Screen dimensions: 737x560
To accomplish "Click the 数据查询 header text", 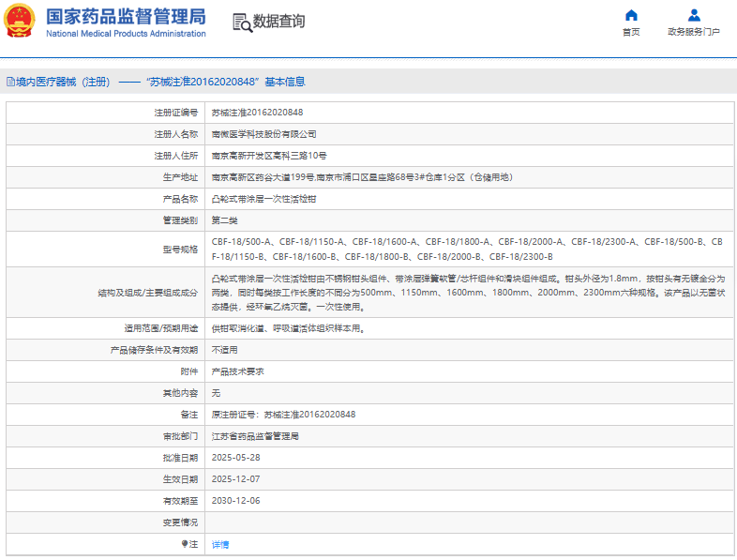I will point(279,22).
